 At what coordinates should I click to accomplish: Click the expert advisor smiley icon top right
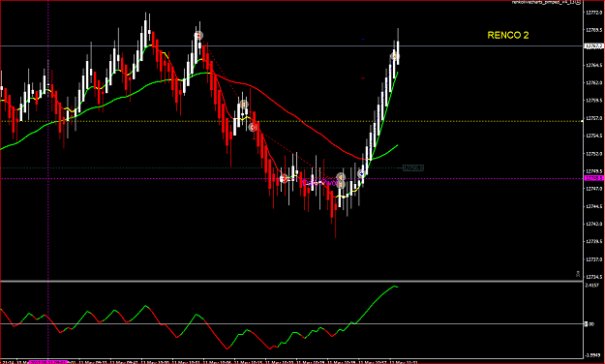click(x=578, y=2)
